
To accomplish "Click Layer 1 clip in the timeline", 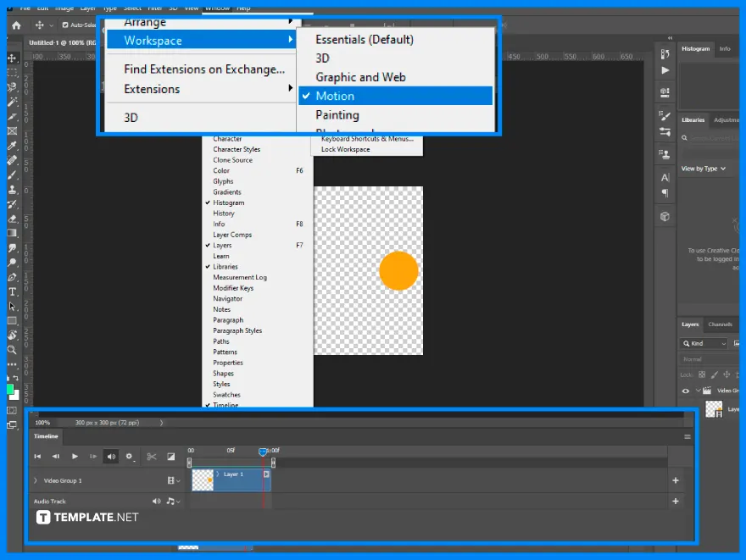I will pos(229,474).
